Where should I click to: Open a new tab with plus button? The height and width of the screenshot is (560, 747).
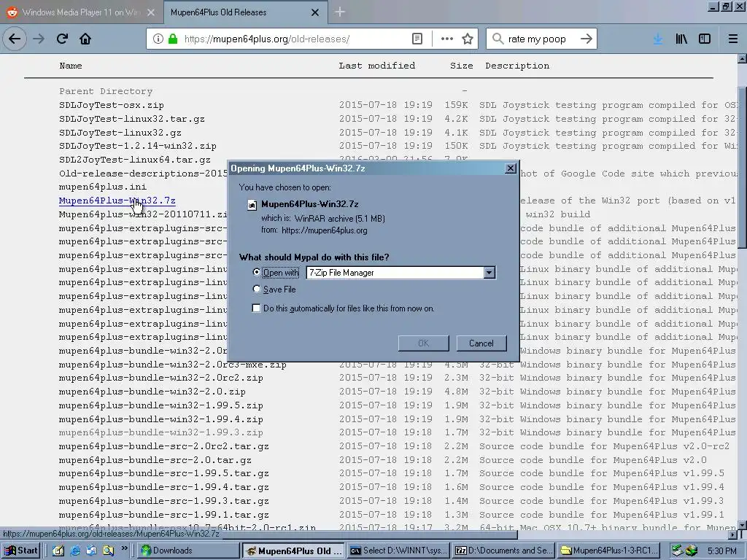pos(340,12)
